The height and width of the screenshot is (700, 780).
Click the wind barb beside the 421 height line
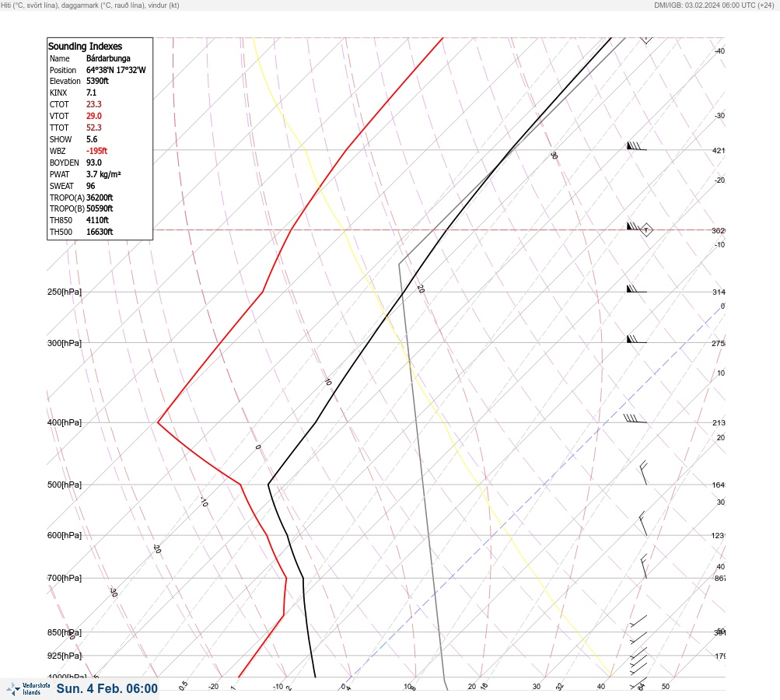click(636, 146)
